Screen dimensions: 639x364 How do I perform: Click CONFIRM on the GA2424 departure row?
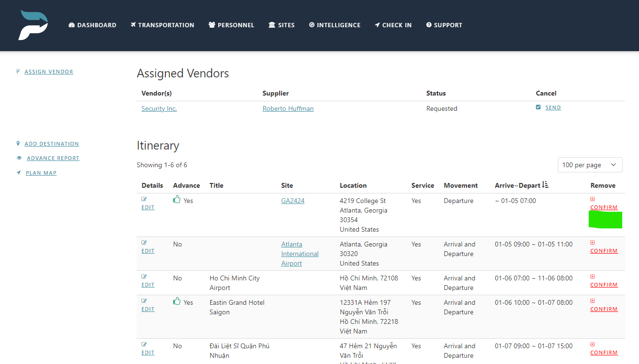[604, 207]
